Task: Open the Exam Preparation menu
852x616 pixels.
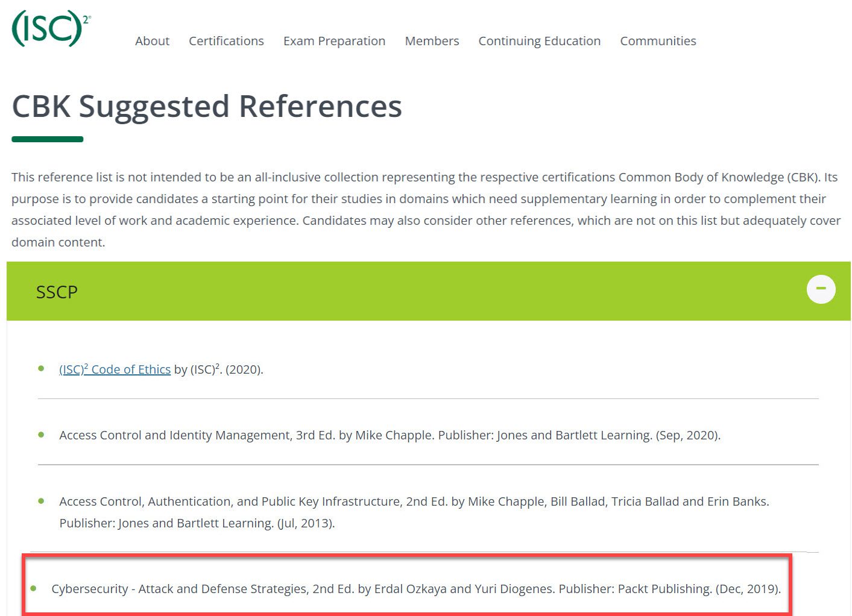Action: click(334, 41)
